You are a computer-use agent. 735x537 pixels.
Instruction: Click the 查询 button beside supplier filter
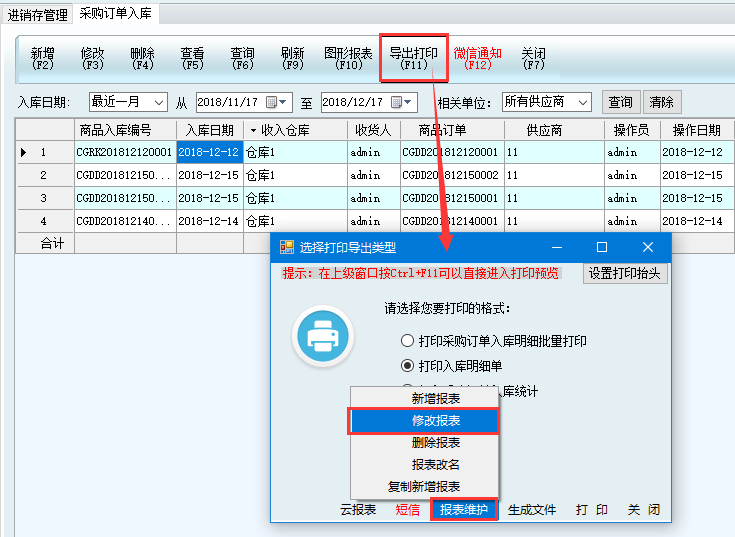coord(620,102)
